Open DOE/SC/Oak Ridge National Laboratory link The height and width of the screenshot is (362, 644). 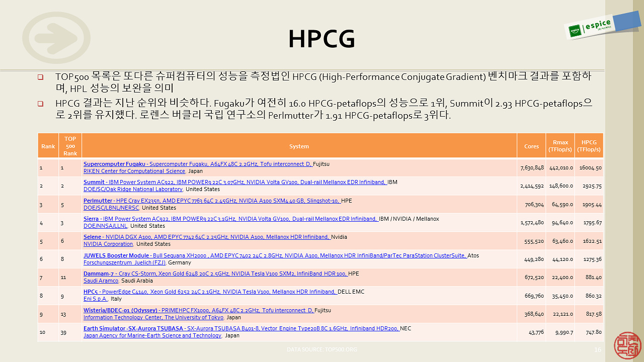tap(133, 189)
